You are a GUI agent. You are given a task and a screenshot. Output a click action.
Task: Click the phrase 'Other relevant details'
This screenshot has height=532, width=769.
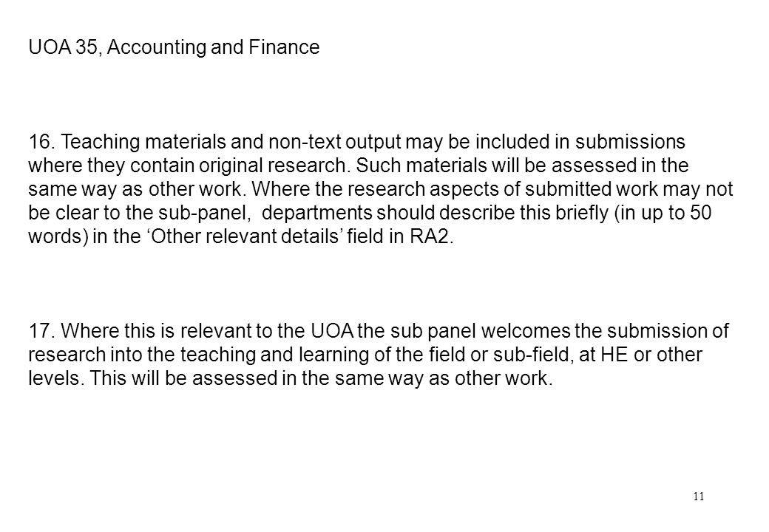point(247,236)
